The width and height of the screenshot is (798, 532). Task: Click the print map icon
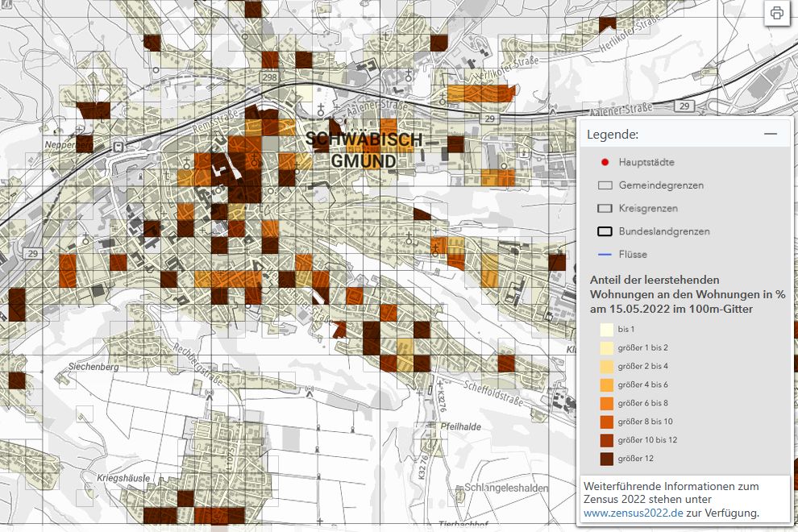(776, 13)
